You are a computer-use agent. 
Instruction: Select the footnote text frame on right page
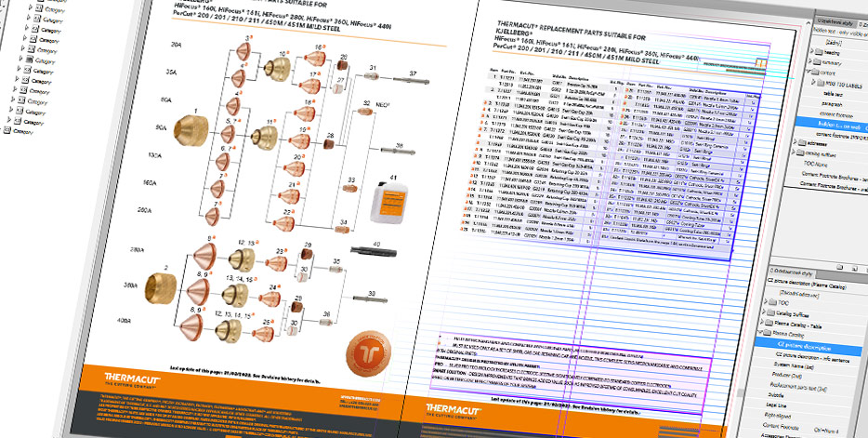tap(571, 375)
